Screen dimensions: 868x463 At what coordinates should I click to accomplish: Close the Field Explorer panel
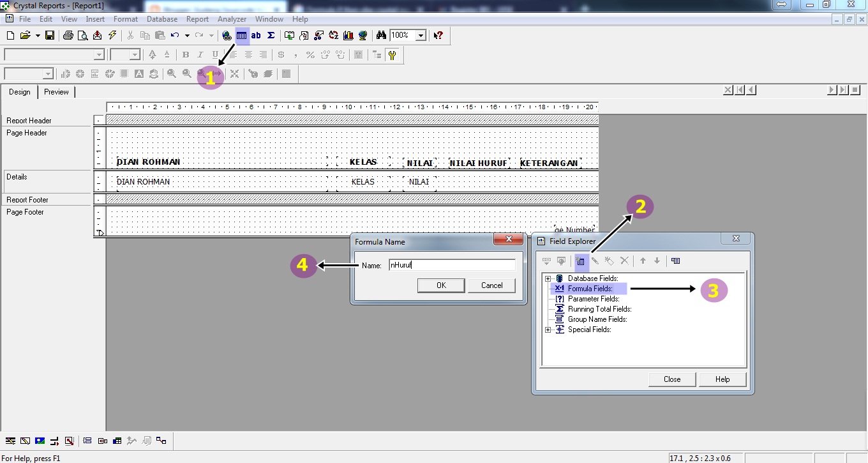(672, 379)
